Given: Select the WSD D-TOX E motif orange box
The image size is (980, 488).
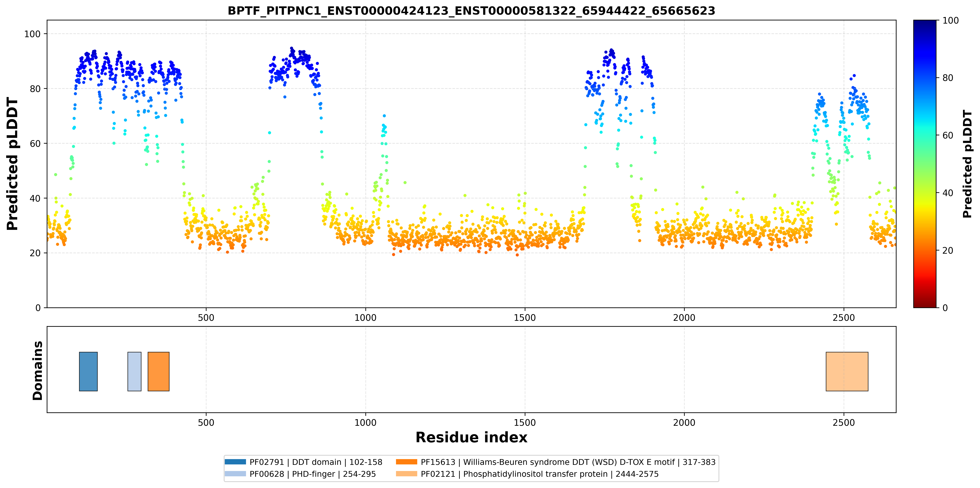Looking at the screenshot, I should point(158,371).
